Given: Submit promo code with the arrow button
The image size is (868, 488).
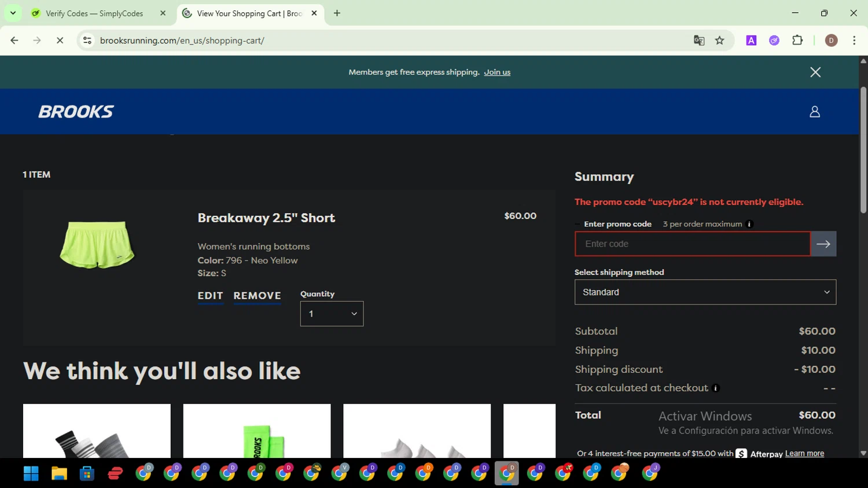Looking at the screenshot, I should (823, 244).
